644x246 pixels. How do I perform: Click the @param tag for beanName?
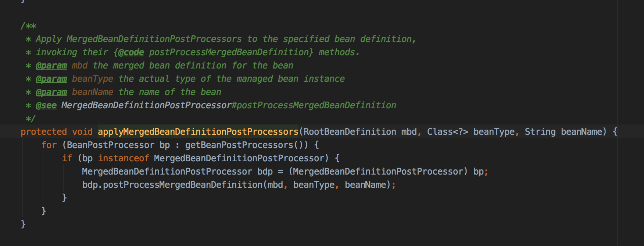51,92
